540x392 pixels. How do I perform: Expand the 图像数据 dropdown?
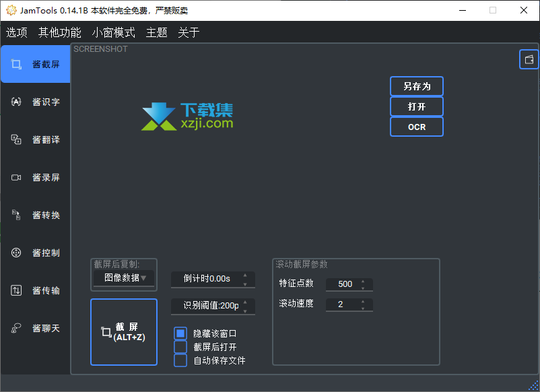tap(124, 277)
